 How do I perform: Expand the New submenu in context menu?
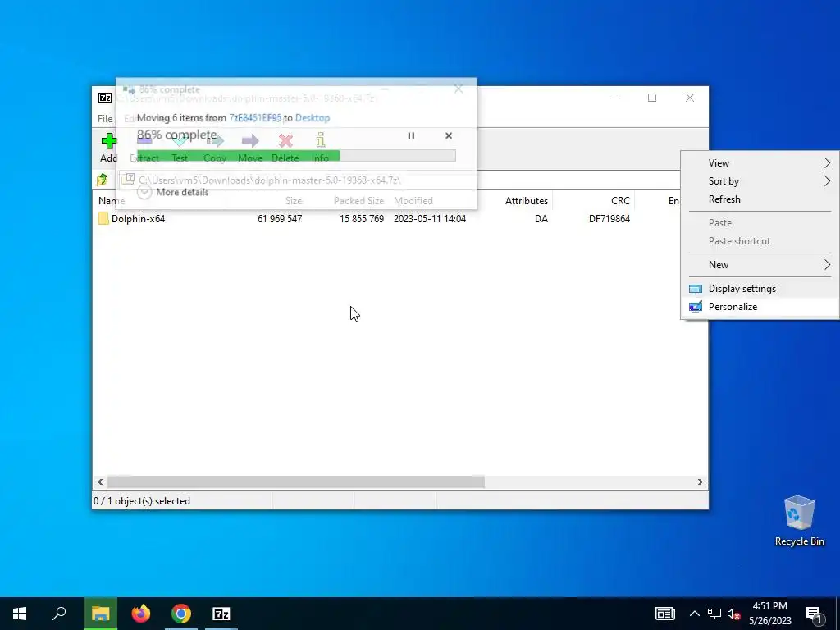760,265
